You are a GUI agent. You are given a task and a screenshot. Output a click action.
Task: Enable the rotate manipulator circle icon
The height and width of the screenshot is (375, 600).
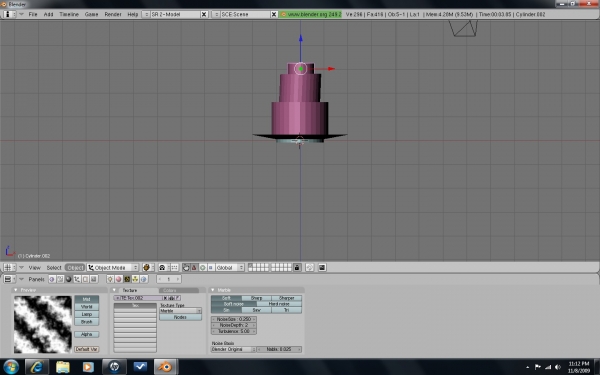coord(202,267)
